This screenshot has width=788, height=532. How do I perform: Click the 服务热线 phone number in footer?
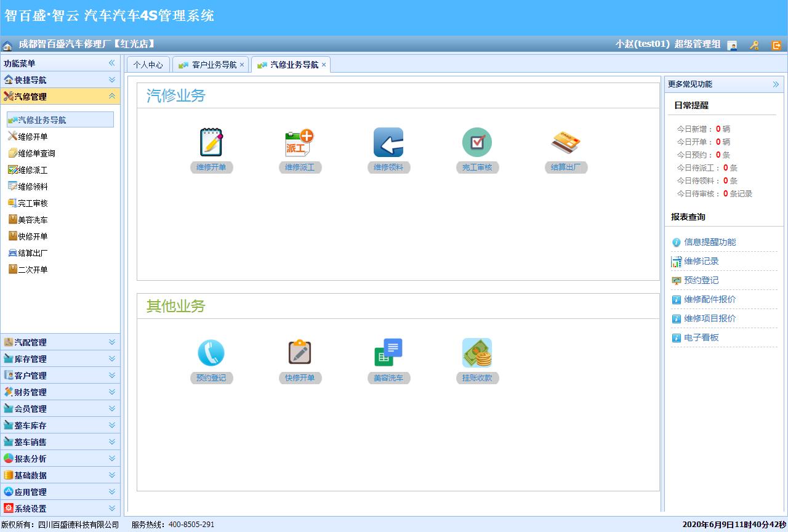pyautogui.click(x=191, y=525)
